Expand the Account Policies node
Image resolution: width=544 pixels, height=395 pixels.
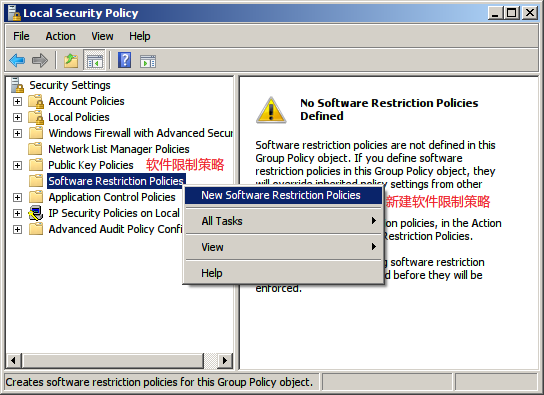click(17, 102)
